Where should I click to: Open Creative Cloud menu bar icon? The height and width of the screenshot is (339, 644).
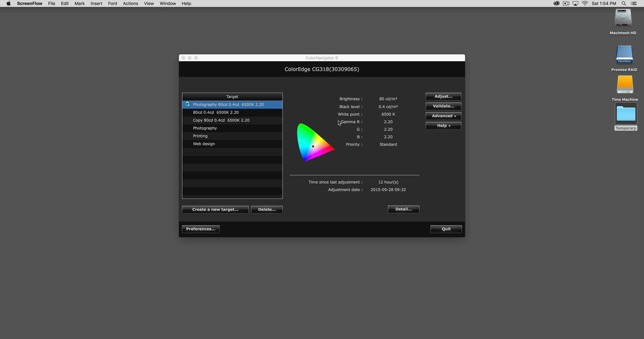point(556,3)
